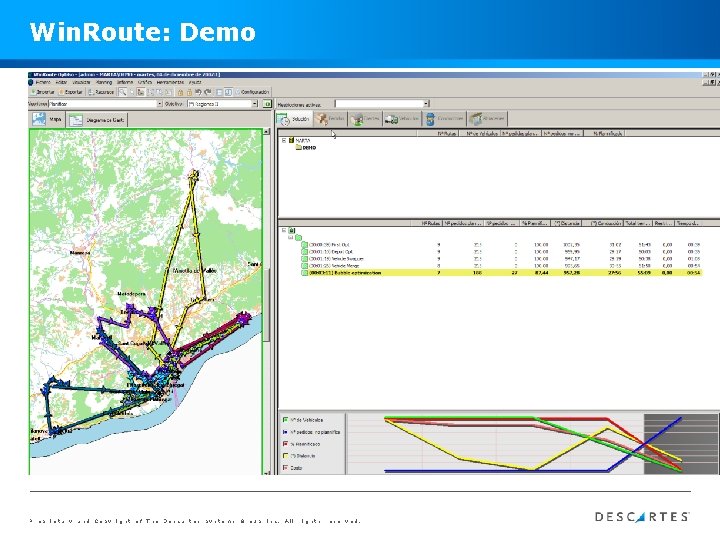The height and width of the screenshot is (540, 720).
Task: Click the Mapa tab icon
Action: click(x=39, y=119)
